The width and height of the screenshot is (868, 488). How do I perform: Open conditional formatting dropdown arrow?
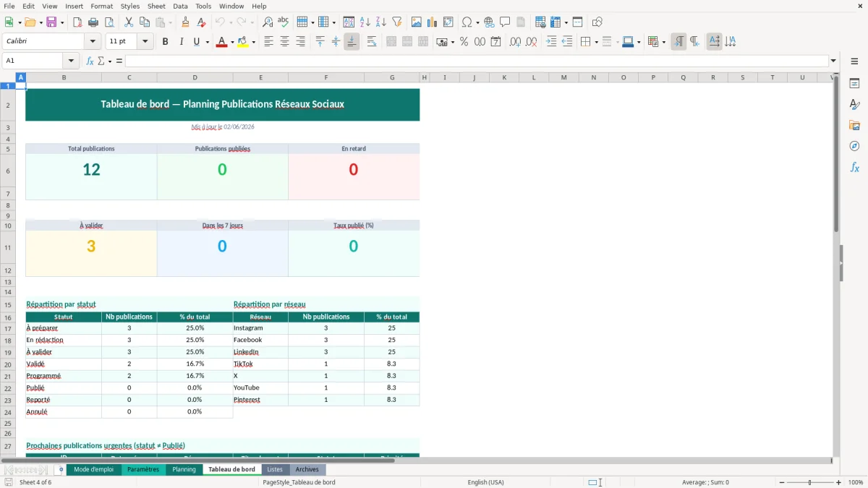(663, 42)
